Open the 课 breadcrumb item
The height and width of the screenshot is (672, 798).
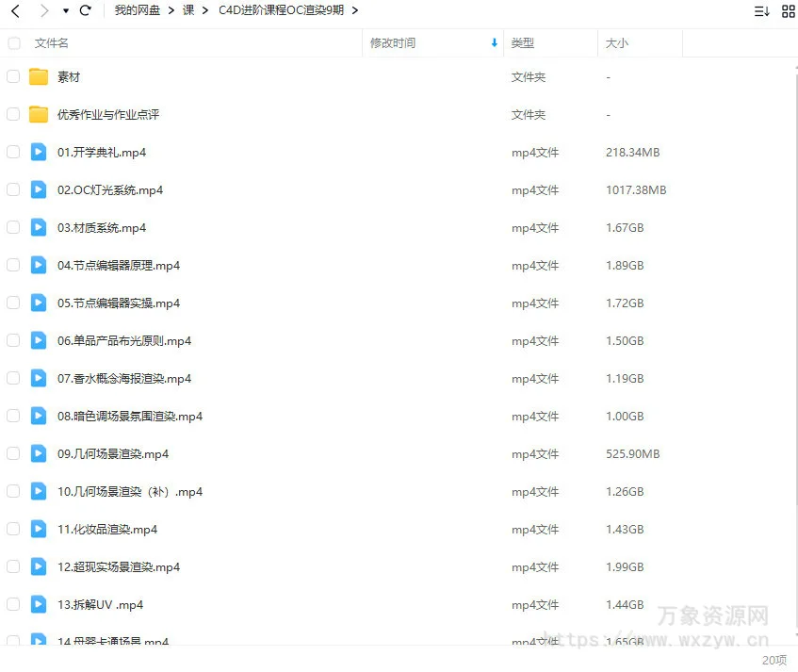(187, 10)
